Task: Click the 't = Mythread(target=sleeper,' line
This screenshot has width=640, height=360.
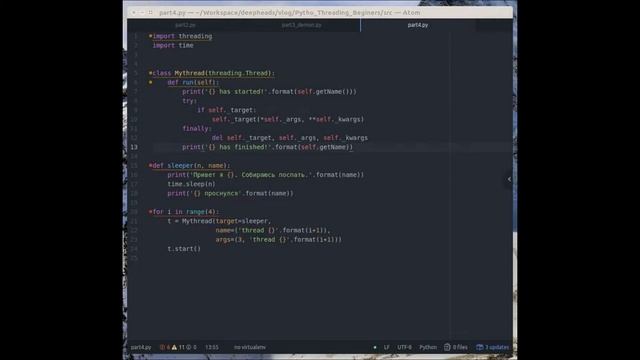Action: (x=219, y=221)
